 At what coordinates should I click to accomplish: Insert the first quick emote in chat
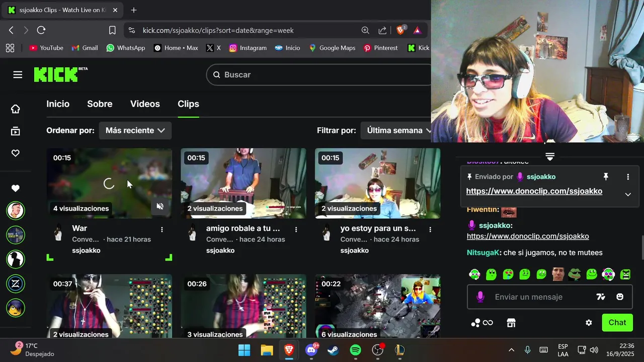474,275
